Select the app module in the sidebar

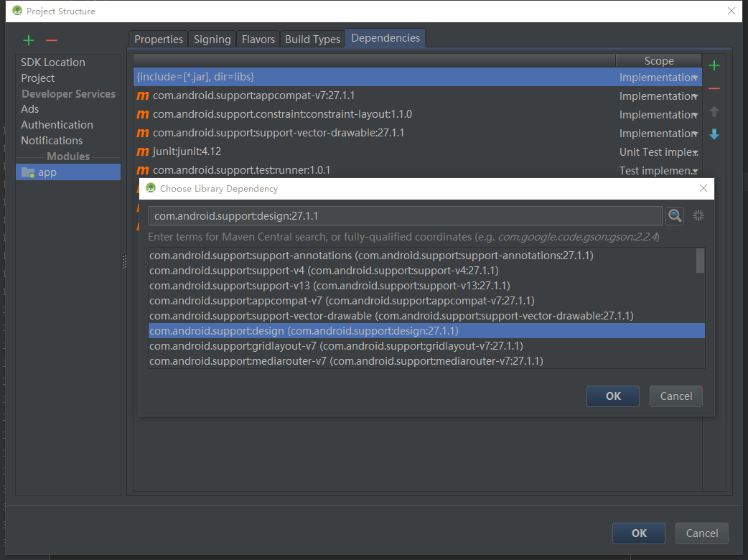(68, 172)
